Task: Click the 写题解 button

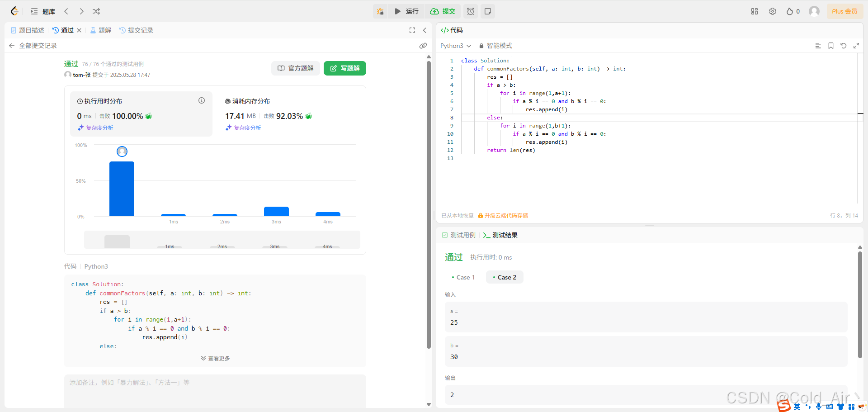Action: 344,68
